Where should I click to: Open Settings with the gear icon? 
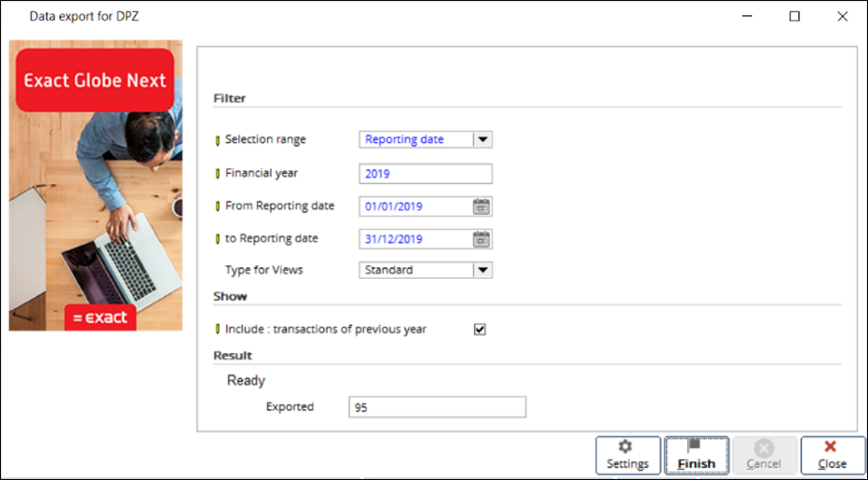(x=628, y=455)
